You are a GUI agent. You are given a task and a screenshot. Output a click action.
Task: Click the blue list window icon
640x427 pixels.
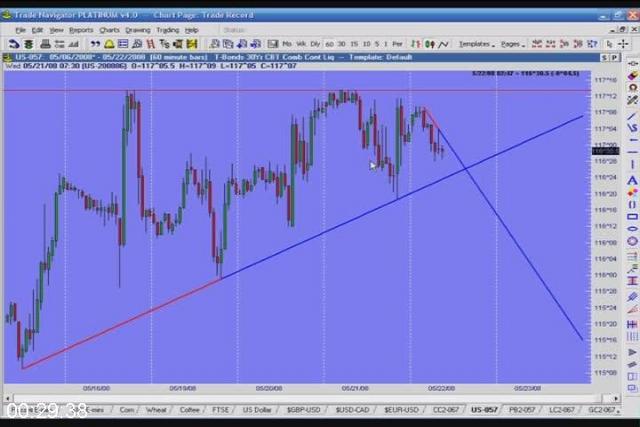tap(123, 44)
